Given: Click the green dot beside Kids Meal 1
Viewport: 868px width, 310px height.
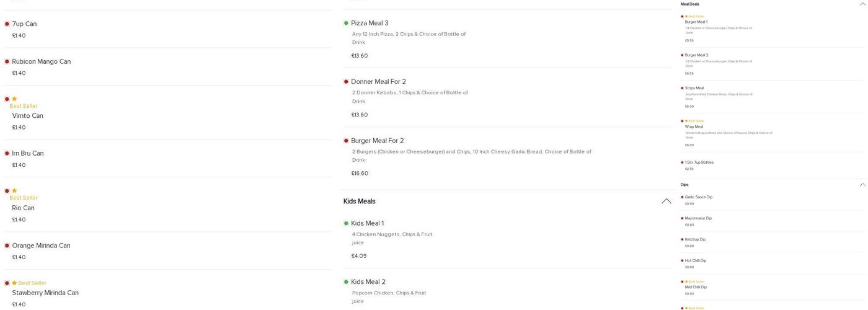Looking at the screenshot, I should (x=346, y=224).
